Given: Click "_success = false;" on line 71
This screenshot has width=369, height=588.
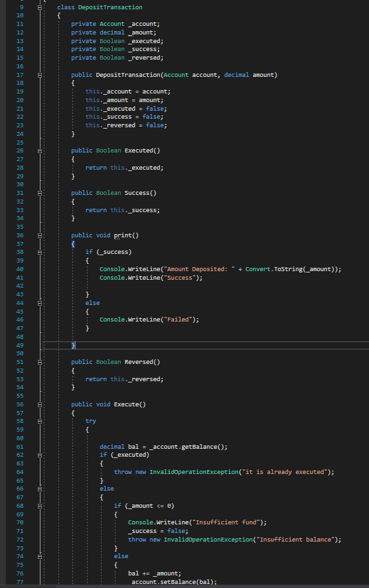Looking at the screenshot, I should (158, 531).
